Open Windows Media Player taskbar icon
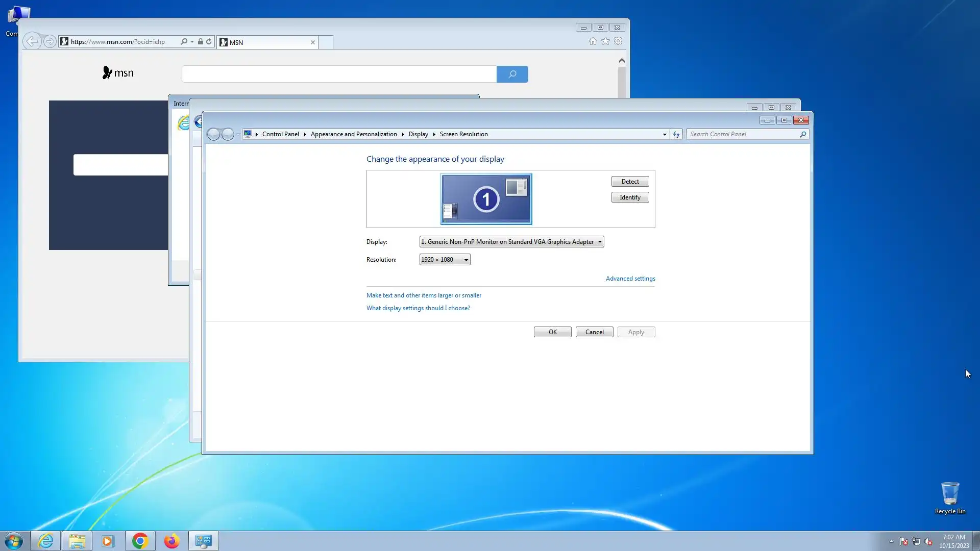This screenshot has width=980, height=551. tap(108, 541)
